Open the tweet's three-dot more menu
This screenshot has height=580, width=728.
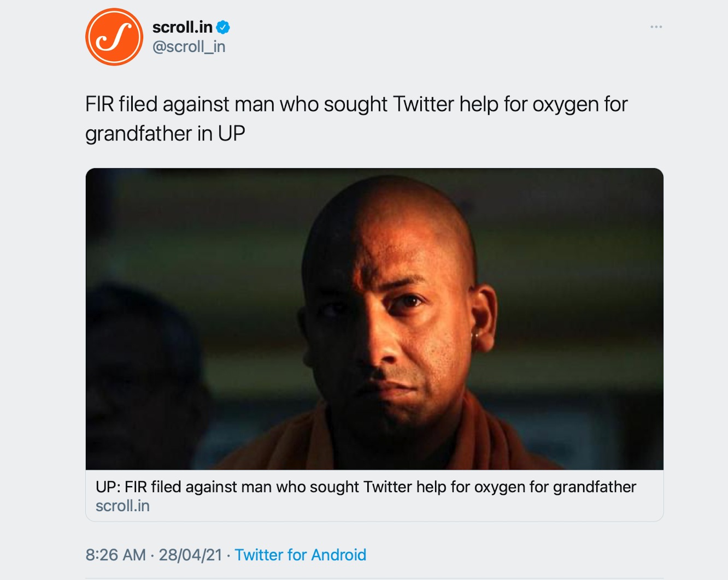(x=656, y=27)
